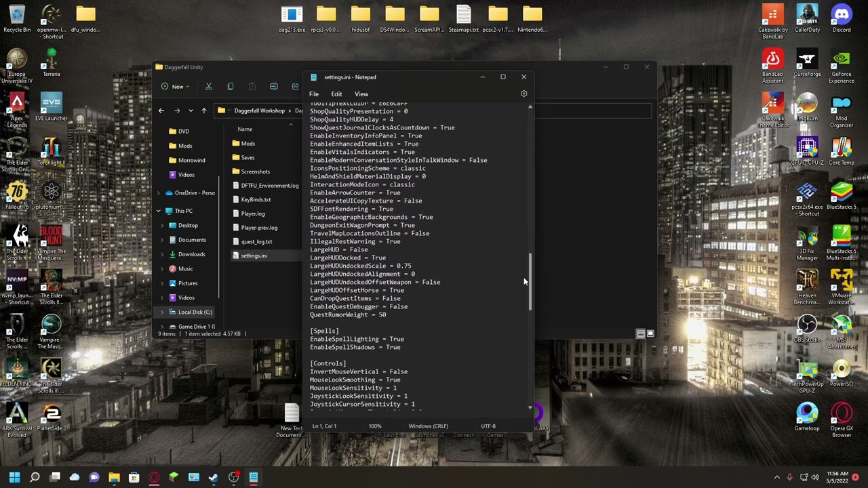
Task: Collapse This PC in navigation pane
Action: [x=159, y=211]
